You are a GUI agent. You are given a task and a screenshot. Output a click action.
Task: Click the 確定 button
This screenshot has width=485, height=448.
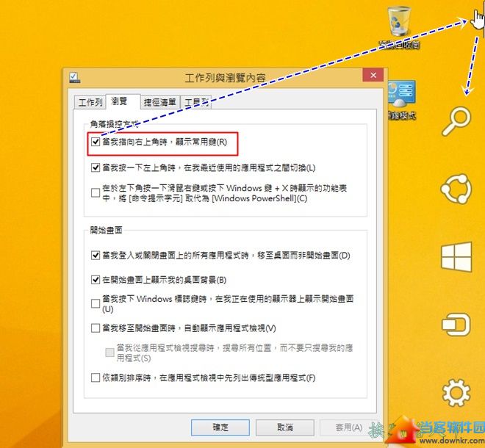click(220, 427)
